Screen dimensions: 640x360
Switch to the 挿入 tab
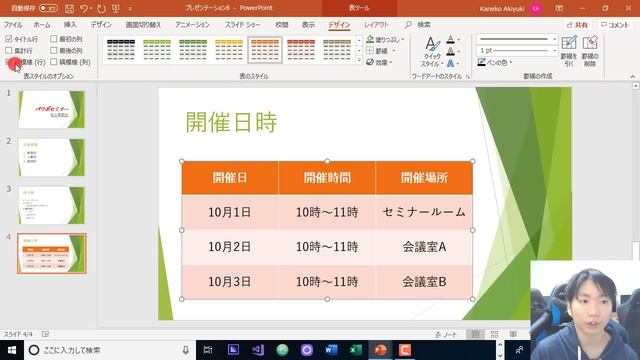tap(70, 24)
